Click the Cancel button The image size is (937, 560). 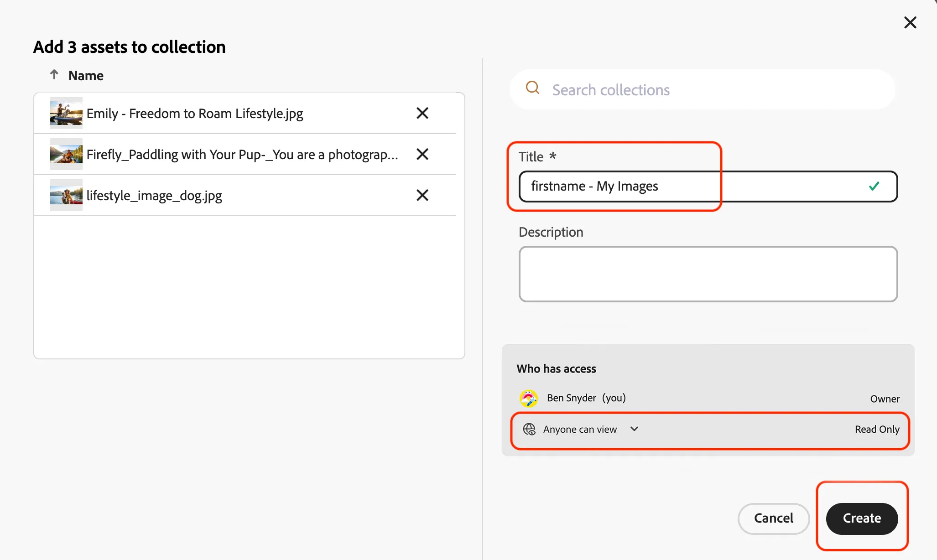point(773,519)
